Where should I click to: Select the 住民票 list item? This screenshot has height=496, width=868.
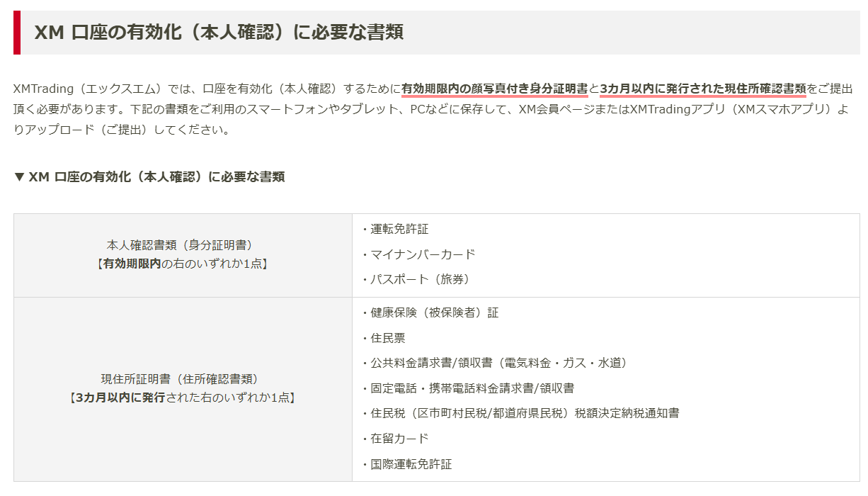pos(388,338)
